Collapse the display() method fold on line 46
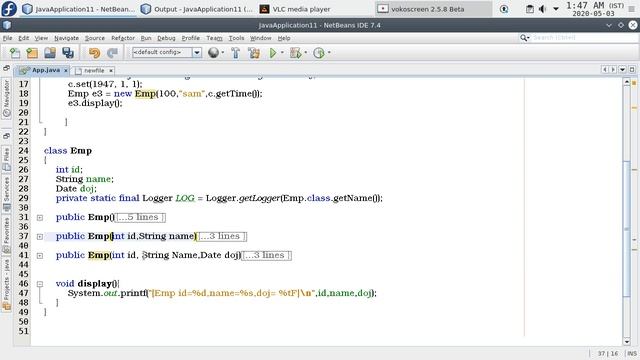 (x=40, y=284)
